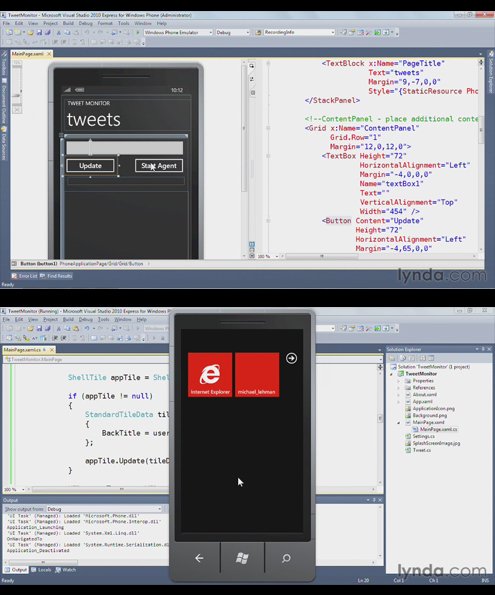Expand References folder in Solution Explorer
This screenshot has height=595, width=495.
(399, 387)
